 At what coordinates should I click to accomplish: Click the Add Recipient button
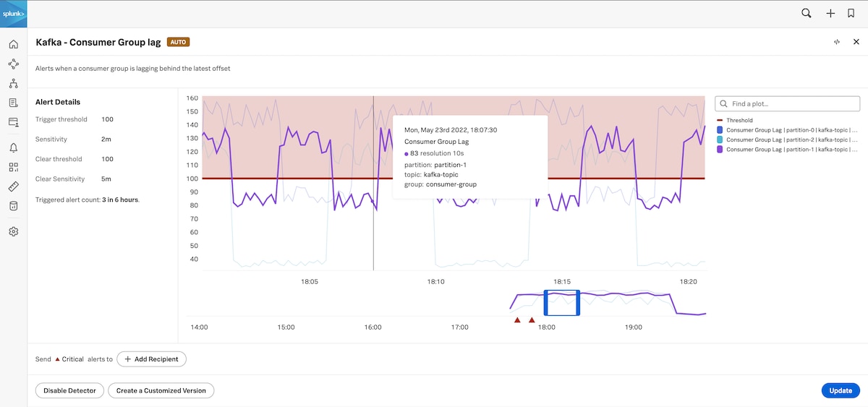click(152, 359)
